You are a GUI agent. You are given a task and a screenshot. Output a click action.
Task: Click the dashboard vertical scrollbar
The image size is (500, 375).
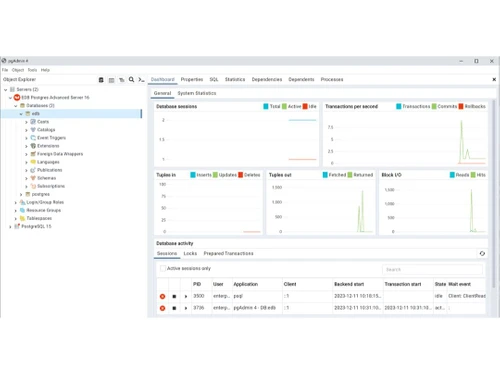click(493, 193)
